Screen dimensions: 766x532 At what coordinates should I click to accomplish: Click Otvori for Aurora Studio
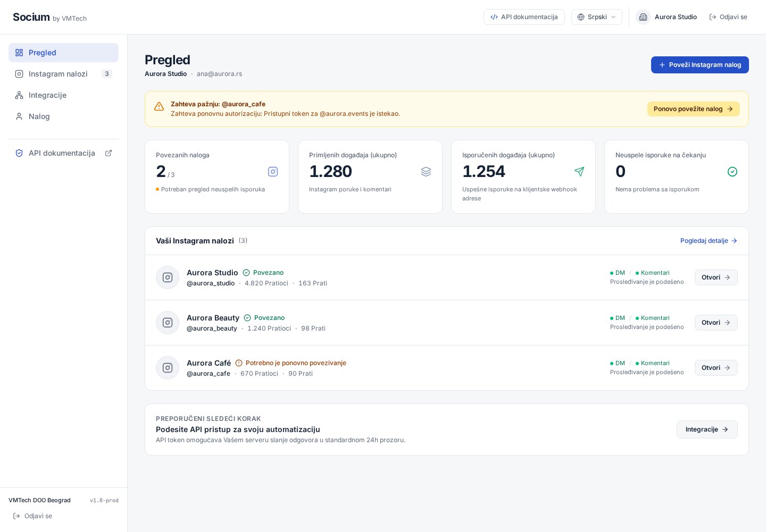(716, 277)
